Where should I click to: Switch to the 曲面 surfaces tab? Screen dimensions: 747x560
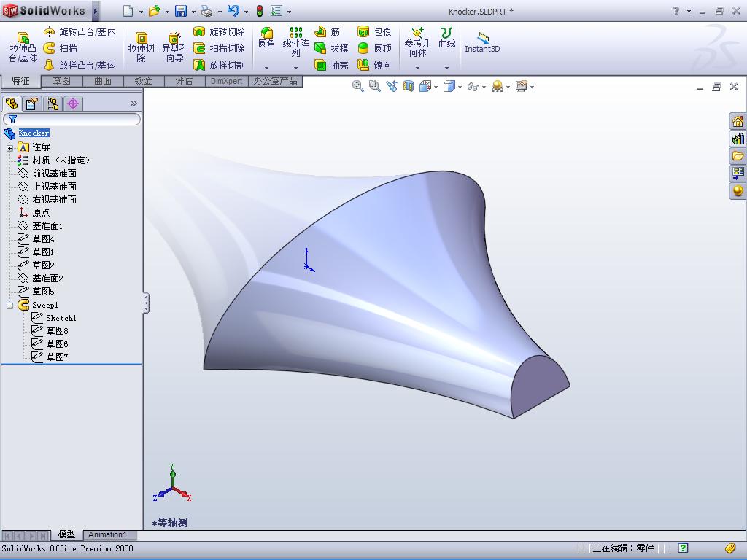102,81
